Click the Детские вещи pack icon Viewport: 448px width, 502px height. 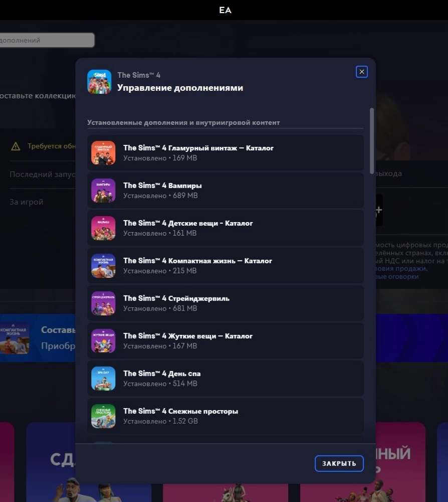click(103, 228)
